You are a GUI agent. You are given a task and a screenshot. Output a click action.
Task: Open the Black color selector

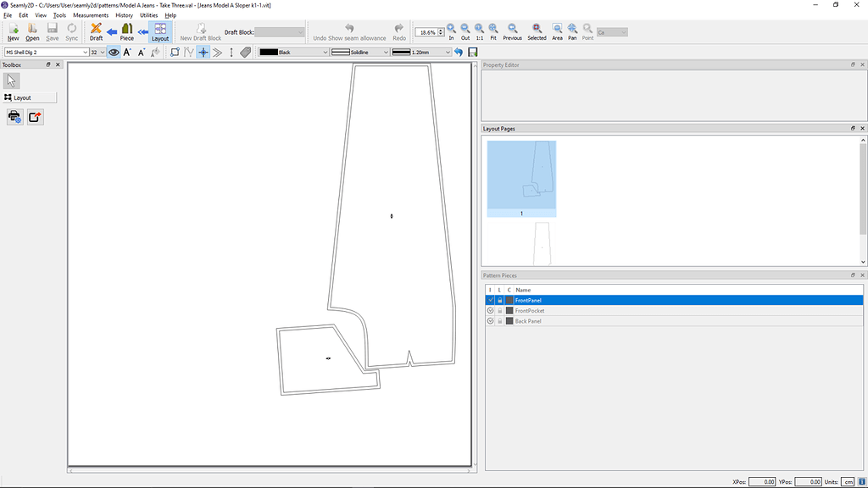(294, 52)
